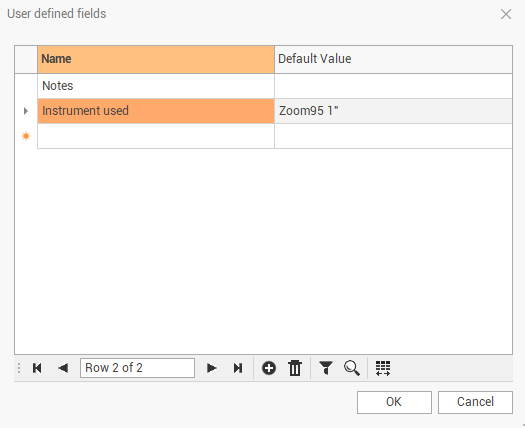Click the Row 2 of 2 field
The height and width of the screenshot is (428, 525).
pyautogui.click(x=137, y=368)
